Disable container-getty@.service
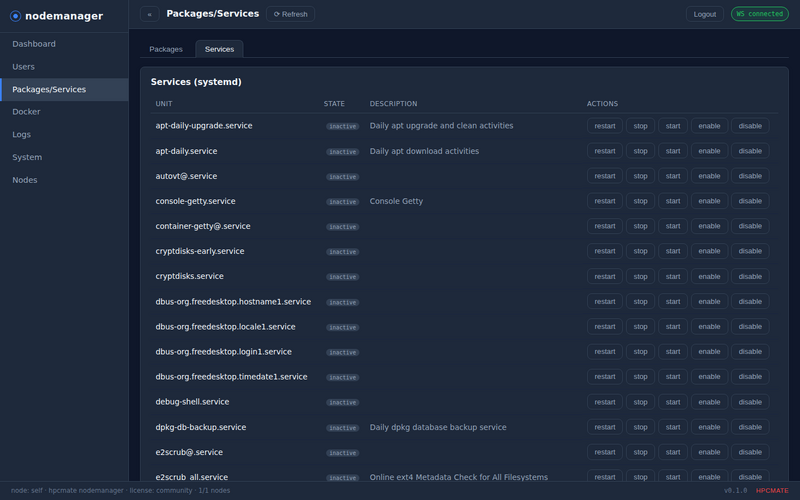 (x=750, y=226)
